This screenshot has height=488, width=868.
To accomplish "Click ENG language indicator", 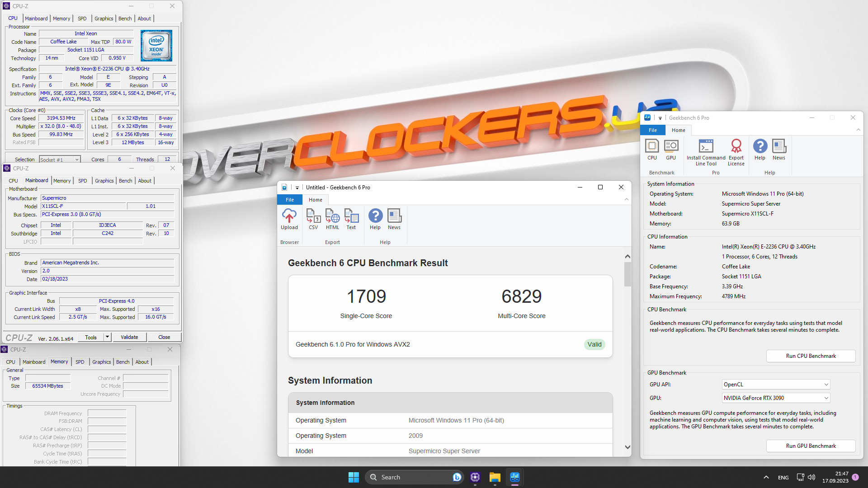I will click(x=783, y=478).
